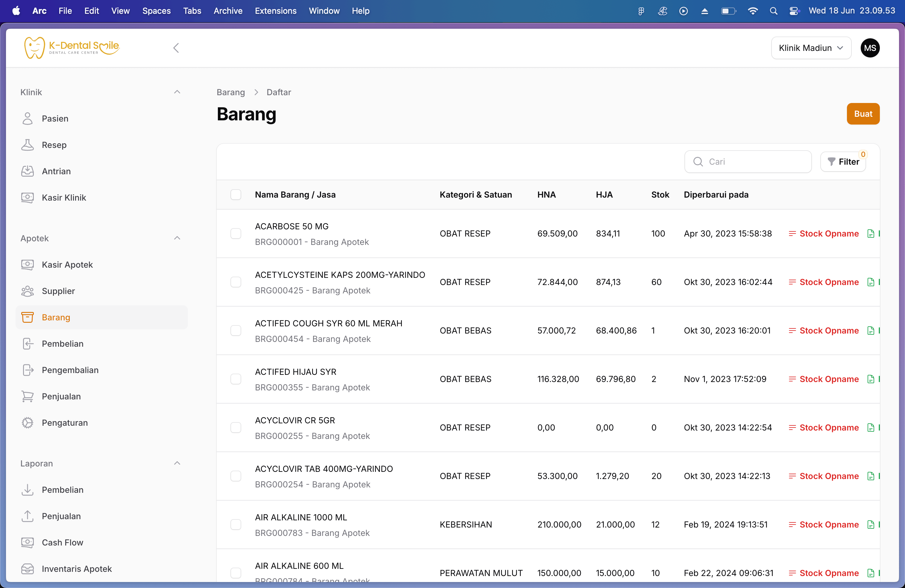Screen dimensions: 905x588
Task: Open the Klinik Madiun clinic dropdown
Action: pyautogui.click(x=811, y=48)
